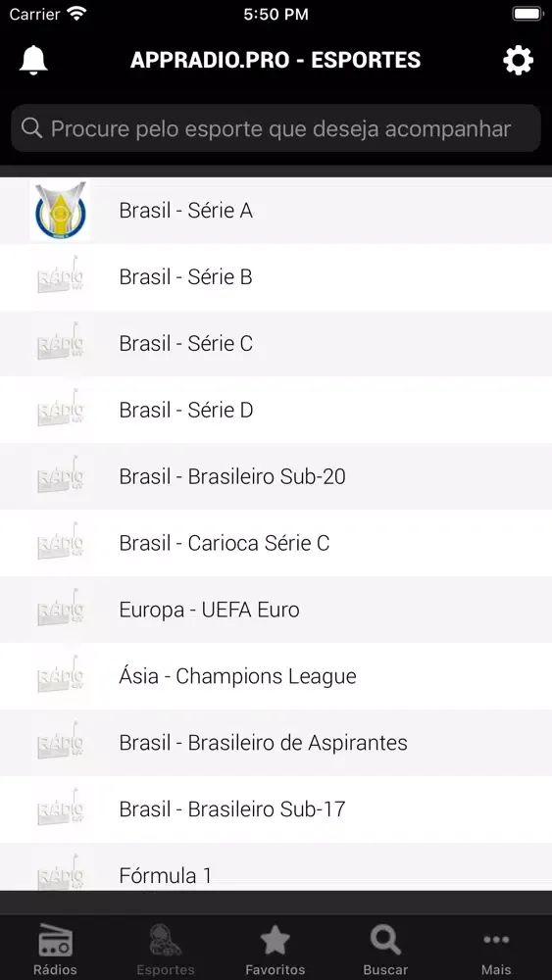Choose Brasil - Brasileiro Sub-17
The width and height of the screenshot is (552, 980).
pyautogui.click(x=276, y=809)
